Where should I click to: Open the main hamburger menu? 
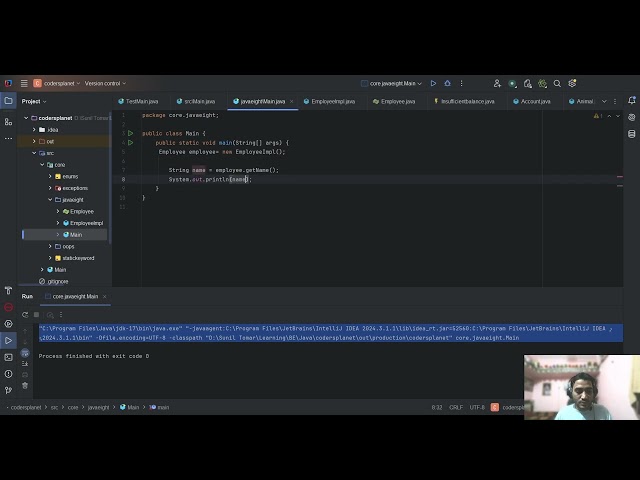point(24,83)
